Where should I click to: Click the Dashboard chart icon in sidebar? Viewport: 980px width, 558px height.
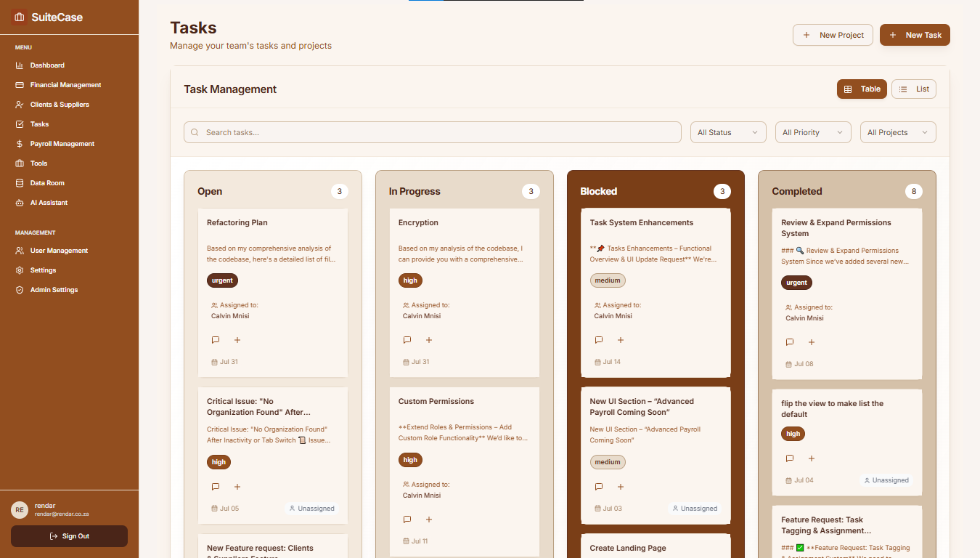20,65
